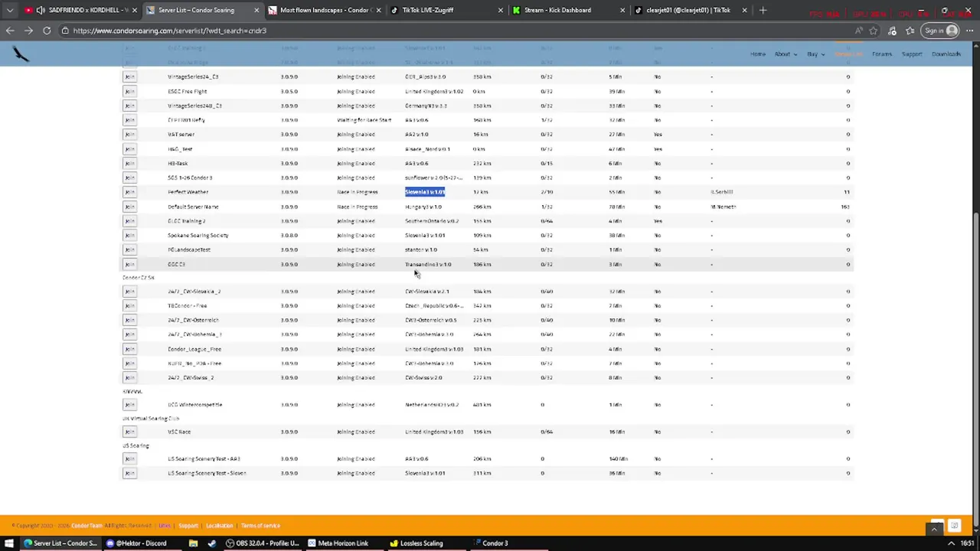The width and height of the screenshot is (980, 551).
Task: Open the browser tab actions menu icon
Action: 10,10
